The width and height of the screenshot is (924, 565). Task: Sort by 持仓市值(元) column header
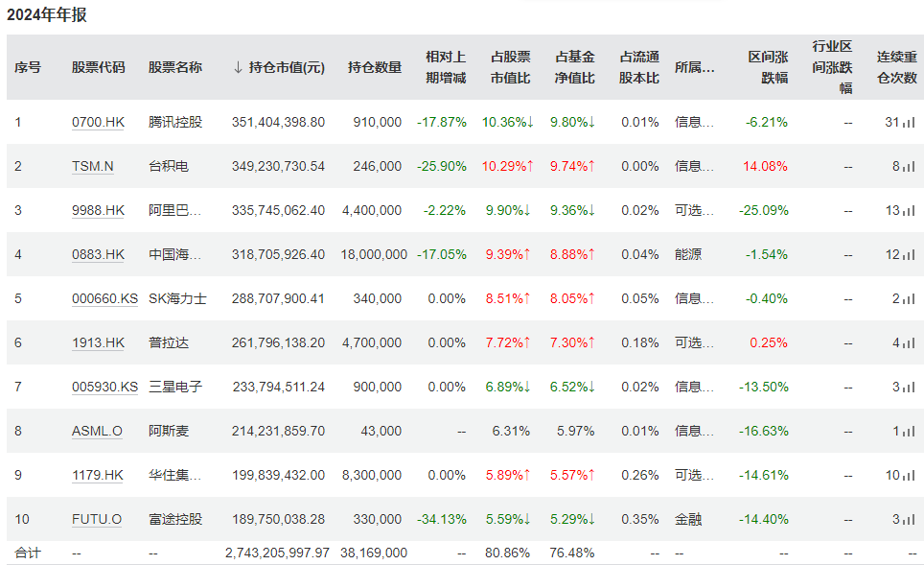point(279,67)
